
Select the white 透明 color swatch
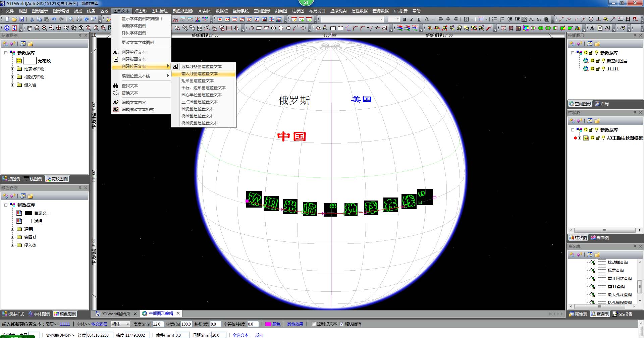pyautogui.click(x=29, y=221)
